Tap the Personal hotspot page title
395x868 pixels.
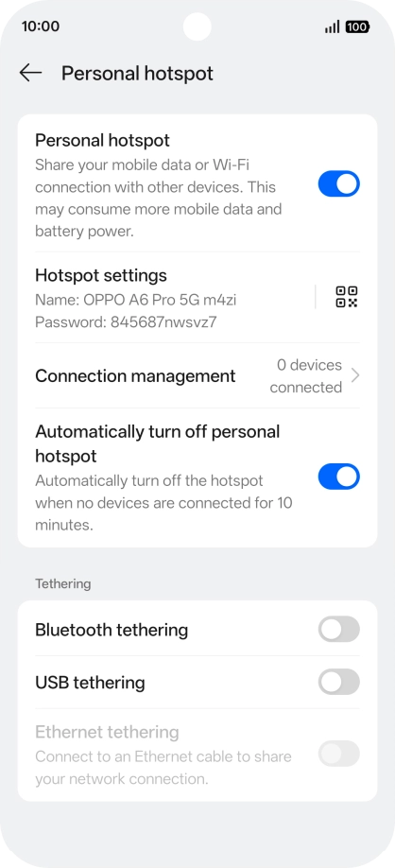137,74
